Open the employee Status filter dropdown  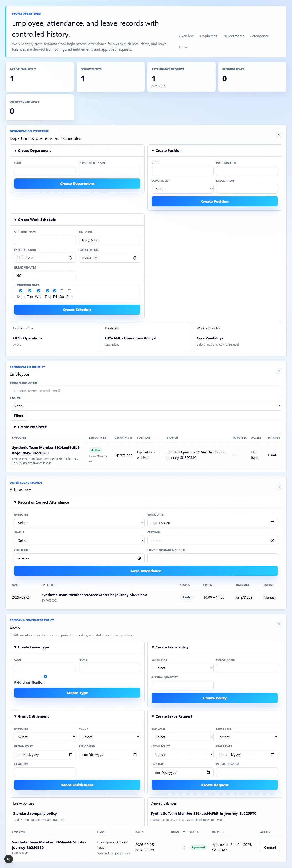(x=146, y=406)
